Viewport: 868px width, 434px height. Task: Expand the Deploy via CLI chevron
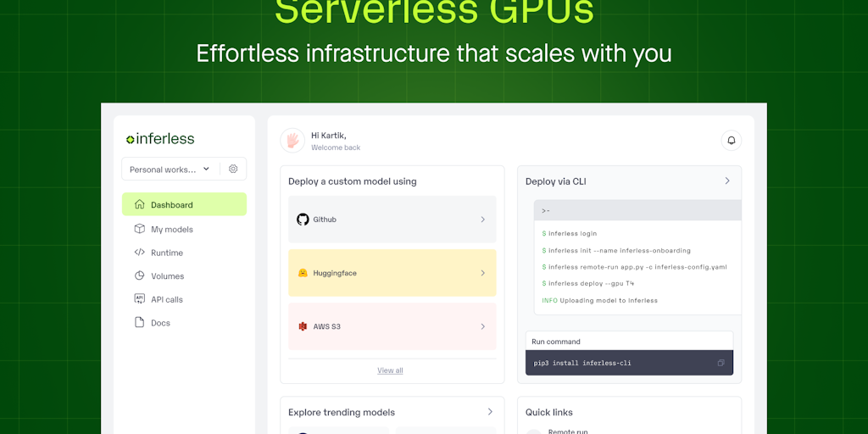[x=726, y=181]
